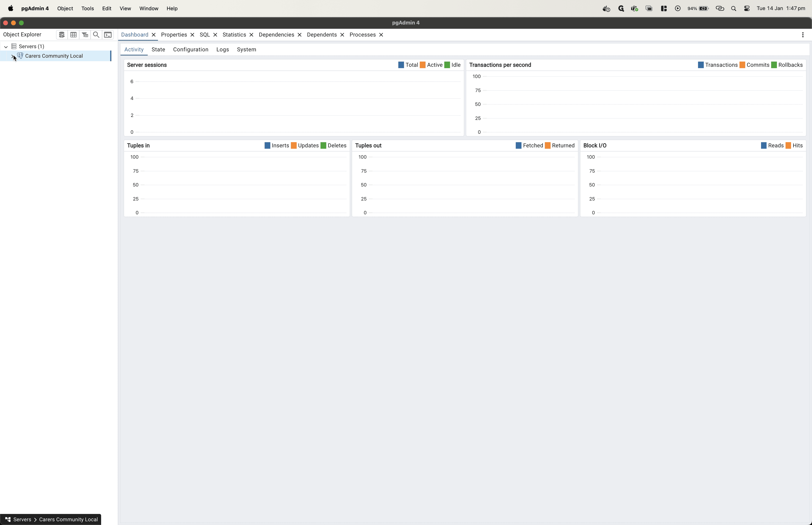Viewport: 812px width, 525px height.
Task: Click the PostgreSQL elephant server icon
Action: tap(21, 56)
